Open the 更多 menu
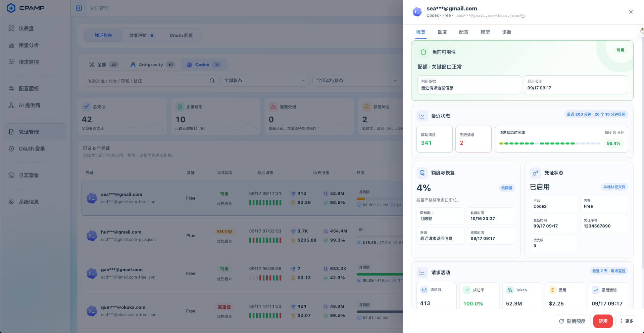 pyautogui.click(x=626, y=321)
